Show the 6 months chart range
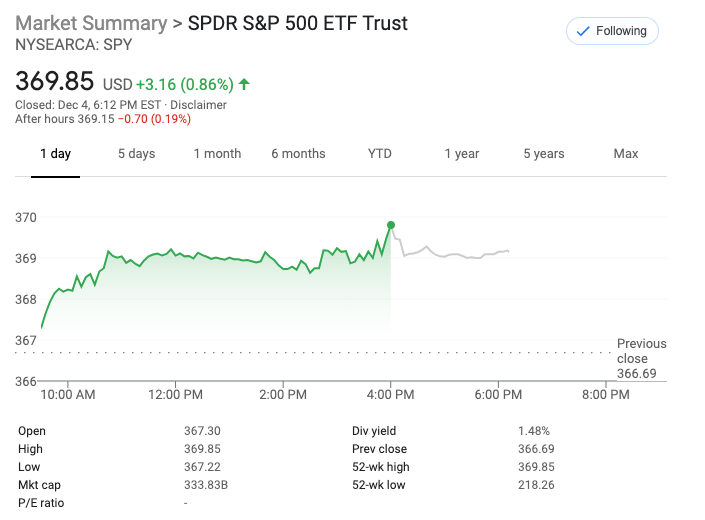 pyautogui.click(x=298, y=154)
